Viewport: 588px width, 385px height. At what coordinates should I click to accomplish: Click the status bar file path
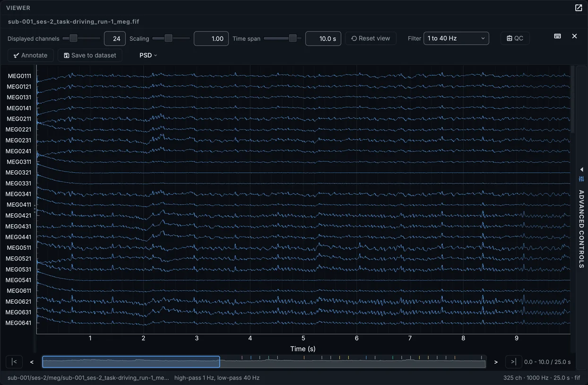(88, 378)
